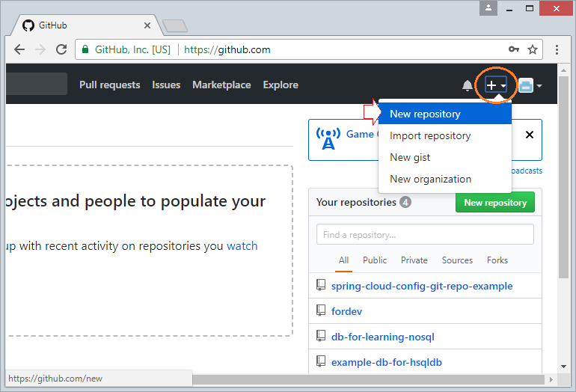Click repo icon beside example-db-for-hsqldb
The width and height of the screenshot is (576, 392).
coord(321,361)
